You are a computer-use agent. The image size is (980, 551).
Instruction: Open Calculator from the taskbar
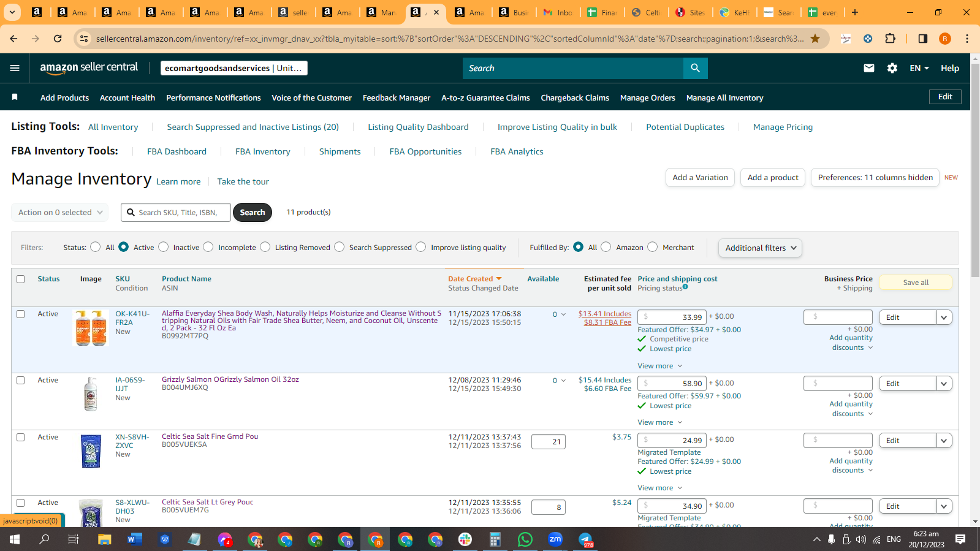click(x=495, y=539)
